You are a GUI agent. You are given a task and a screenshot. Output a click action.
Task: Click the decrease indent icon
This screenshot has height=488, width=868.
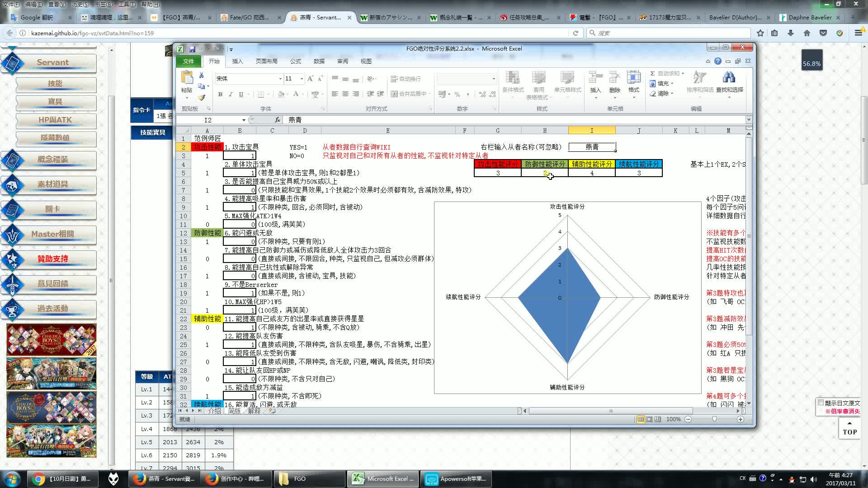[370, 94]
